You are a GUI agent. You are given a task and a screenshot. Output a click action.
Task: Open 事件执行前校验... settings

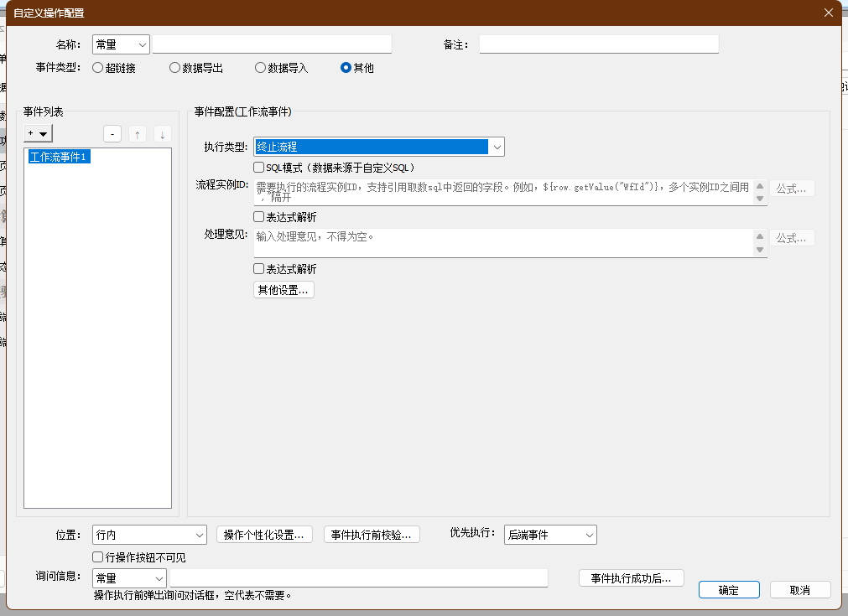coord(371,535)
